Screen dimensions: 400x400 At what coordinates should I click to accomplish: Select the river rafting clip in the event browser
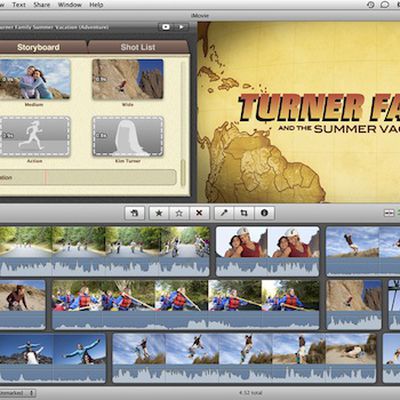(x=186, y=305)
